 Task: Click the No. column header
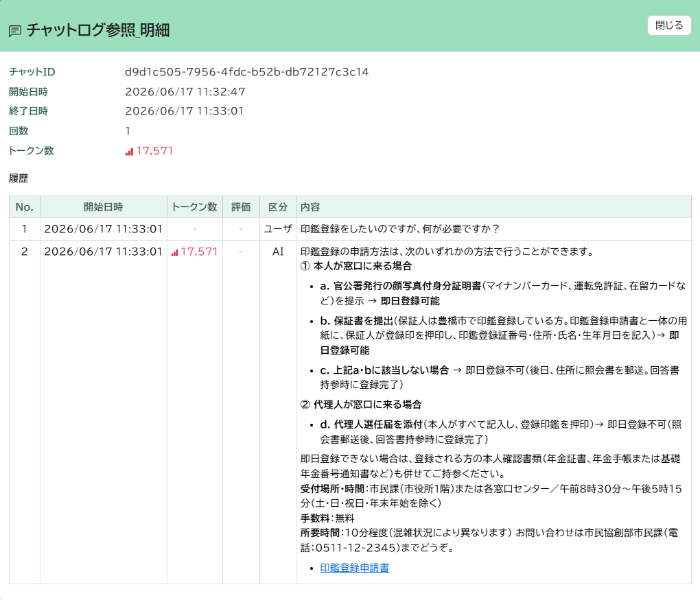tap(25, 207)
